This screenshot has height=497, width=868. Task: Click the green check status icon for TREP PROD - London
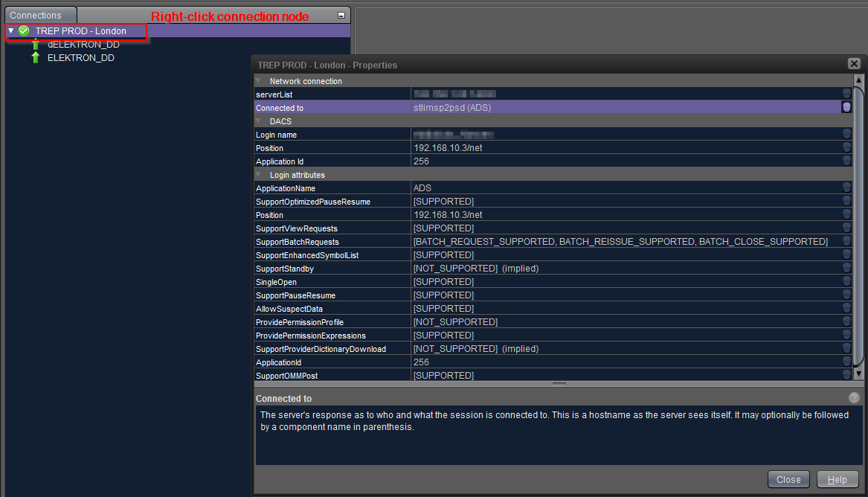tap(24, 31)
